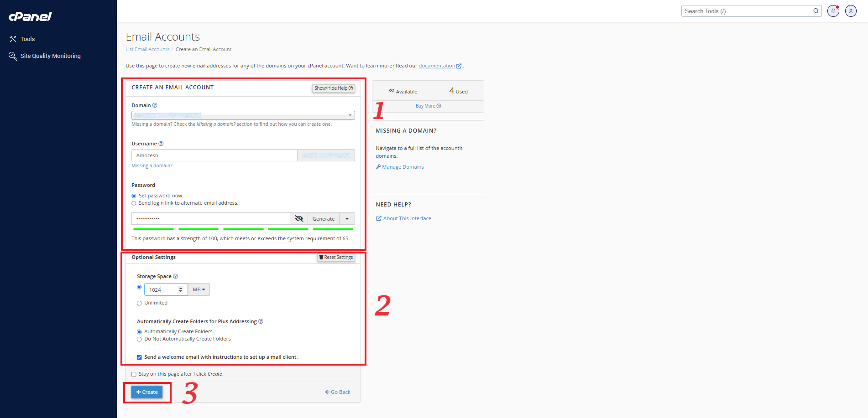Click the search magnifier icon
The image size is (868, 418).
pyautogui.click(x=816, y=11)
